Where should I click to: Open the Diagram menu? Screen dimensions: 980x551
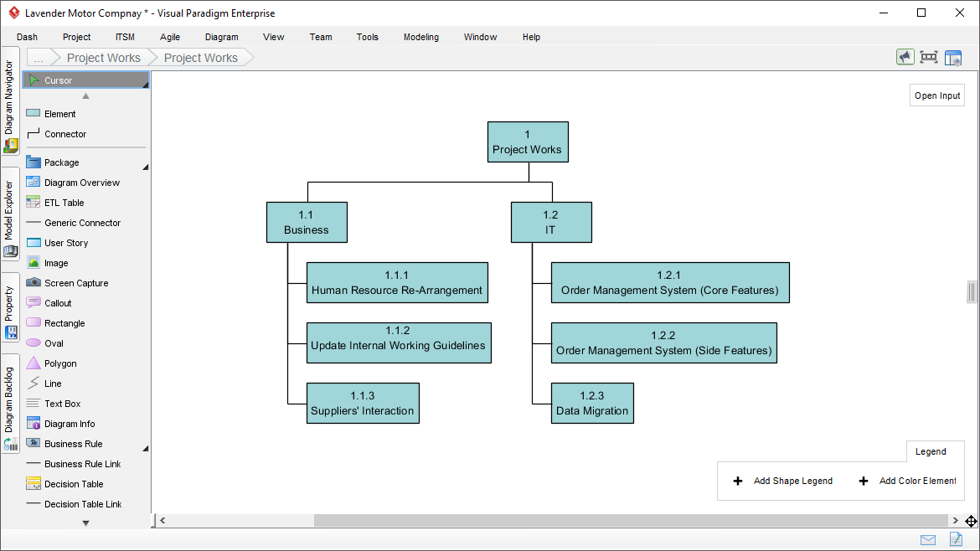221,37
